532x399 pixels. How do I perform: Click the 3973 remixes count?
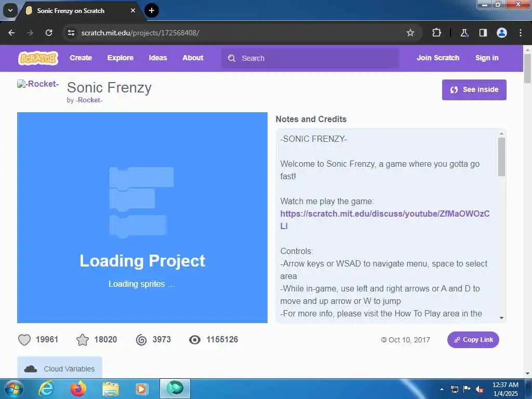(162, 340)
